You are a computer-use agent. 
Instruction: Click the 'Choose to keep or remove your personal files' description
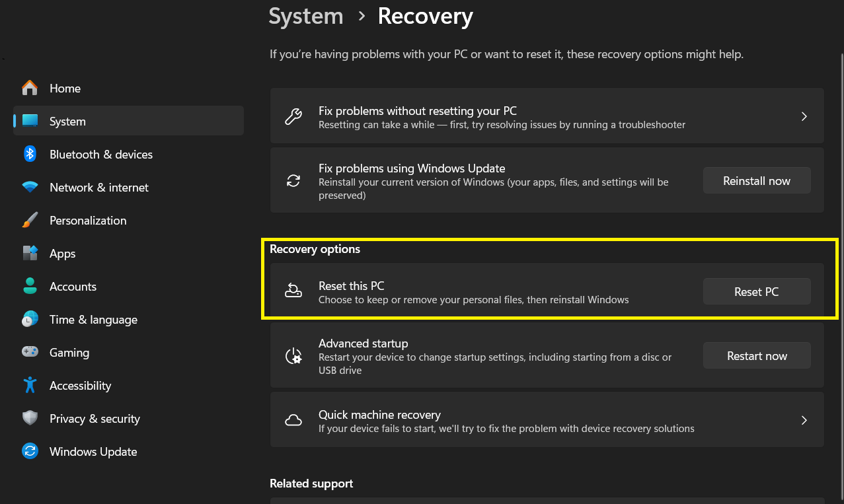pos(473,300)
